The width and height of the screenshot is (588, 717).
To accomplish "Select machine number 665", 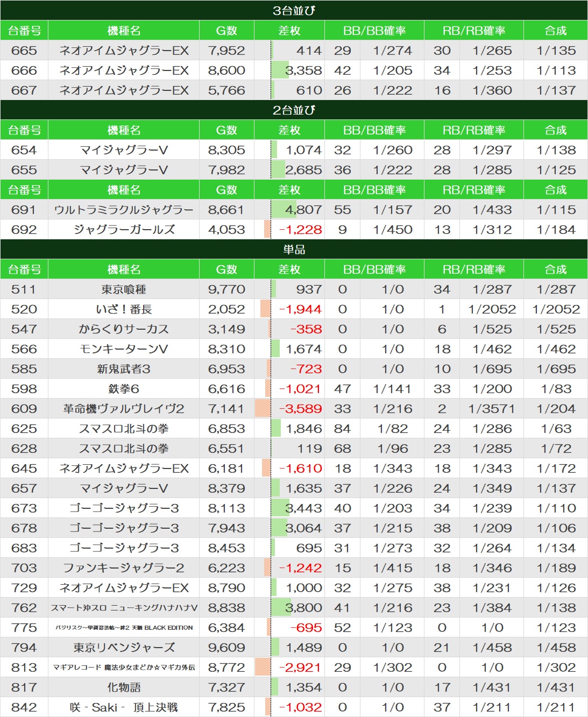I will tap(24, 51).
